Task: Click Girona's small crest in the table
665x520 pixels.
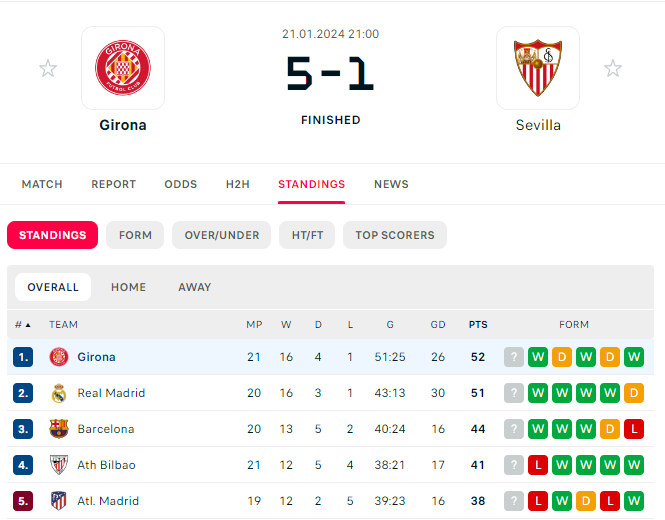Action: [59, 357]
